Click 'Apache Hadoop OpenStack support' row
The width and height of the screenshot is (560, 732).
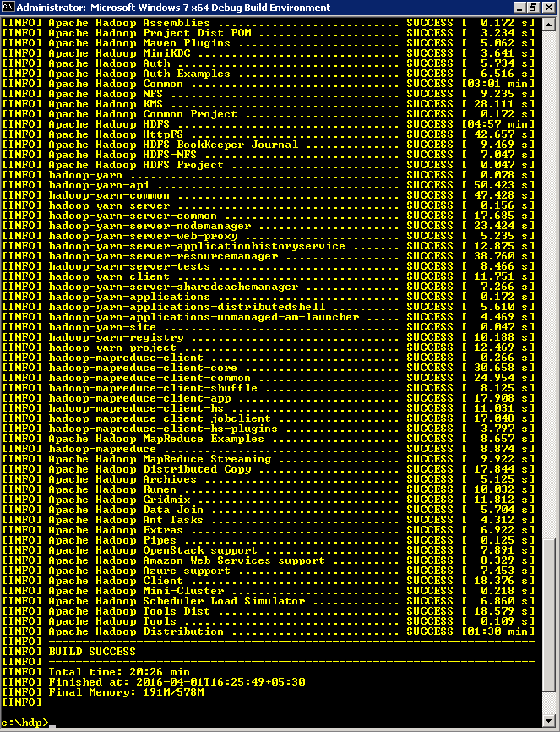269,551
